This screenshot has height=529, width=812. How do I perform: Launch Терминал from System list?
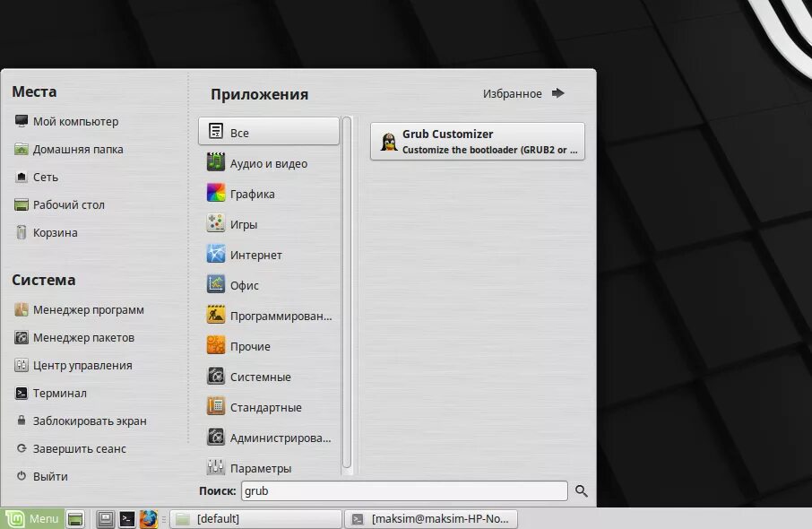point(50,394)
